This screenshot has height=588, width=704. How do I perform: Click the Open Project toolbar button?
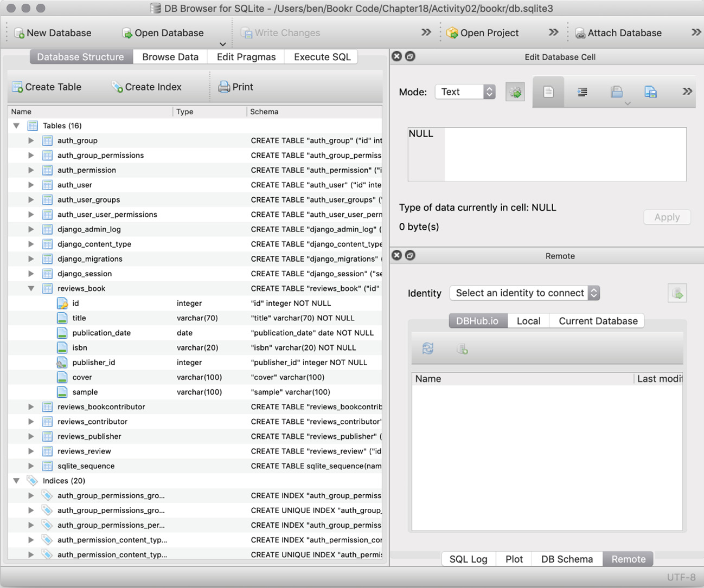482,33
